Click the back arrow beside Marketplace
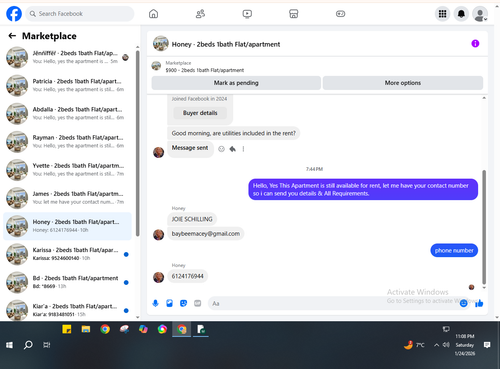Image resolution: width=500 pixels, height=369 pixels. (x=12, y=36)
